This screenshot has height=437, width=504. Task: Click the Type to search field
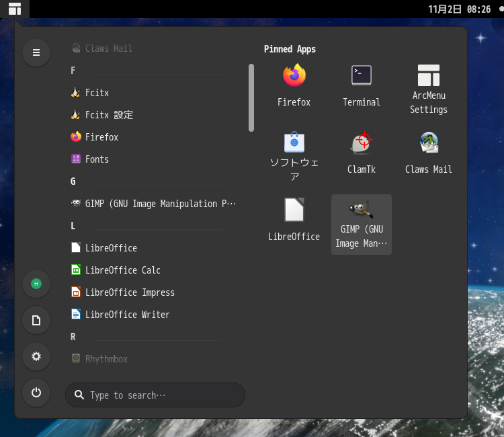click(x=155, y=395)
